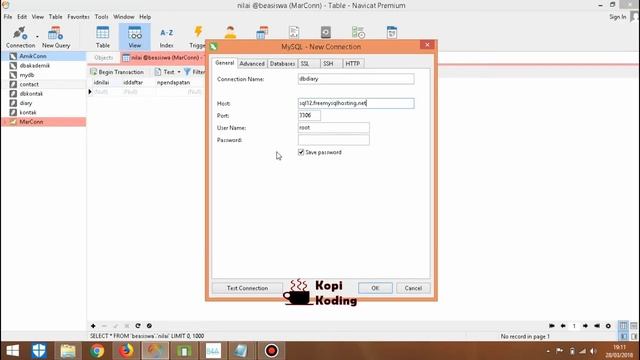Screen dimensions: 640x360
Task: Go to the next page arrow
Action: pyautogui.click(x=585, y=326)
